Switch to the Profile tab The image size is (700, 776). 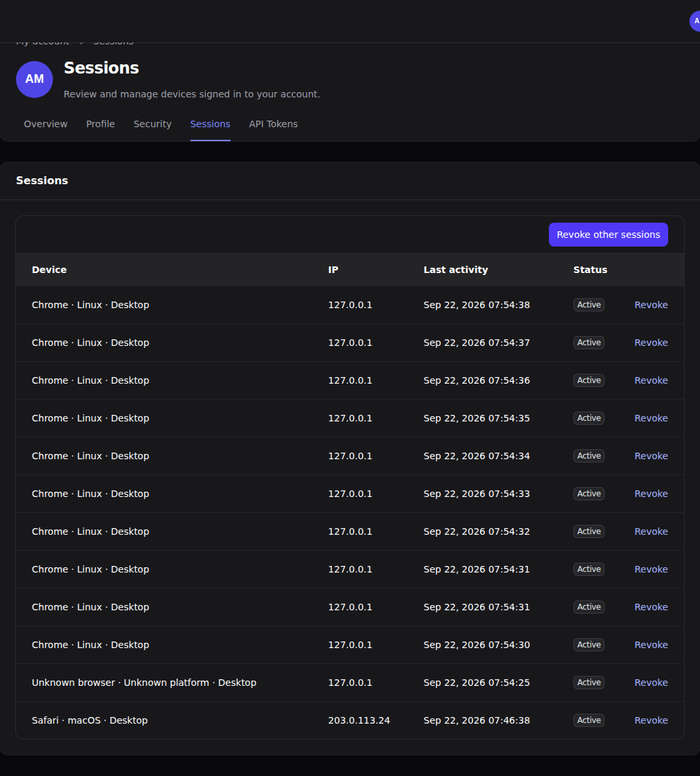click(x=101, y=124)
